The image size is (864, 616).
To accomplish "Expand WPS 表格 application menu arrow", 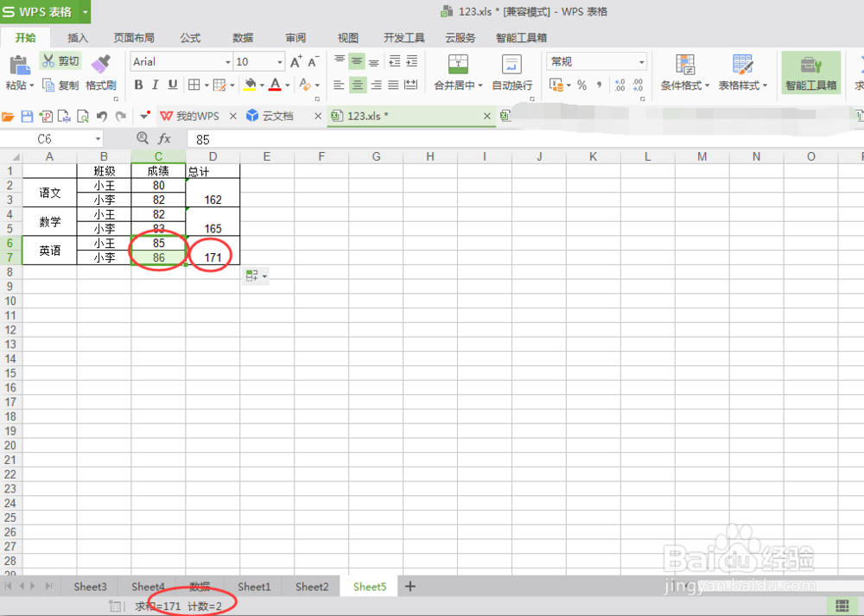I will tap(85, 11).
